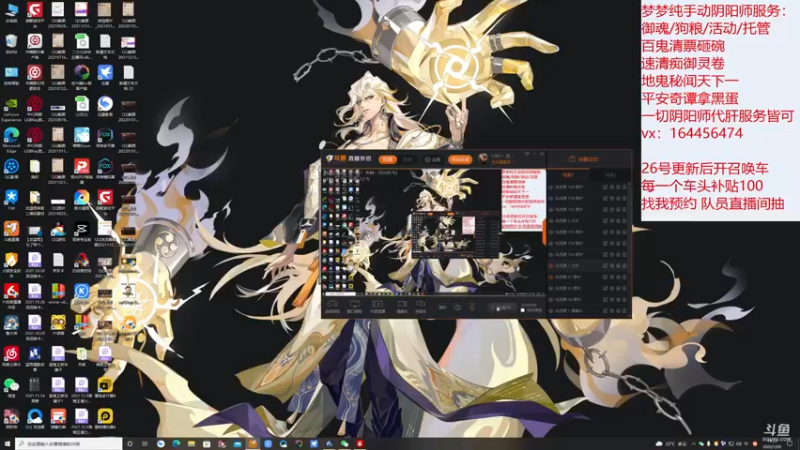Click the orange button next to settings
The width and height of the screenshot is (800, 450).
(460, 159)
